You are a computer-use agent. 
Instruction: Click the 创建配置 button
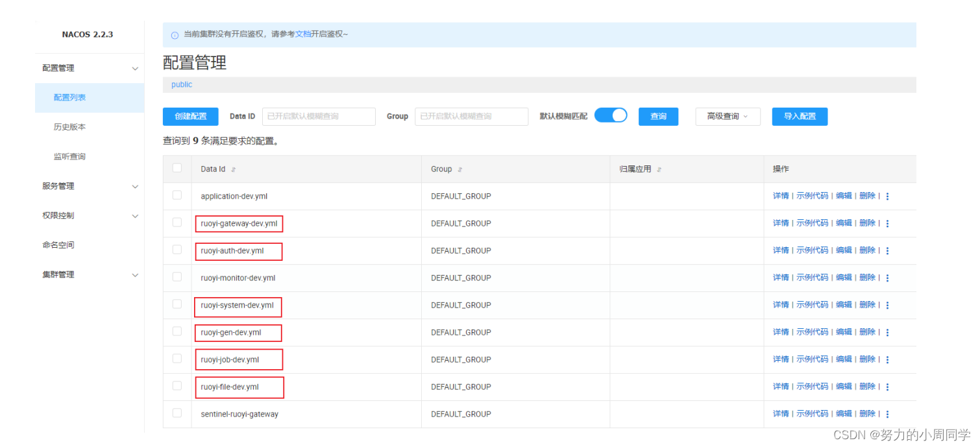(191, 117)
